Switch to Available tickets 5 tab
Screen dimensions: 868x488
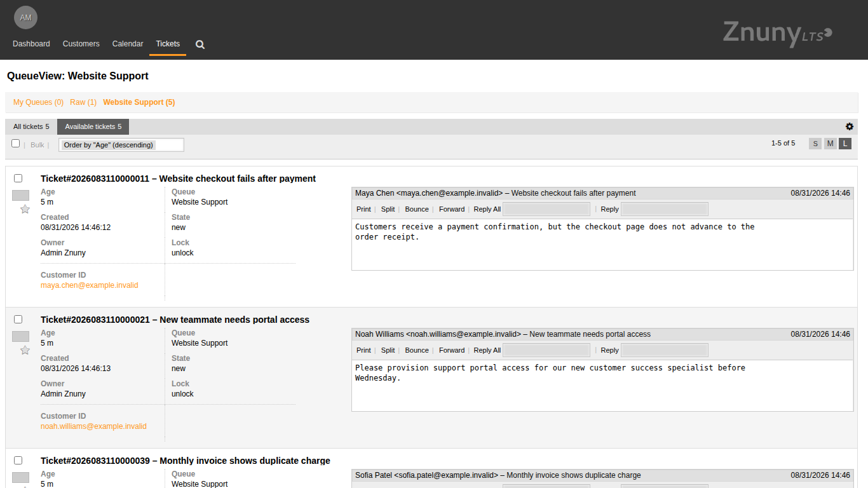(93, 126)
